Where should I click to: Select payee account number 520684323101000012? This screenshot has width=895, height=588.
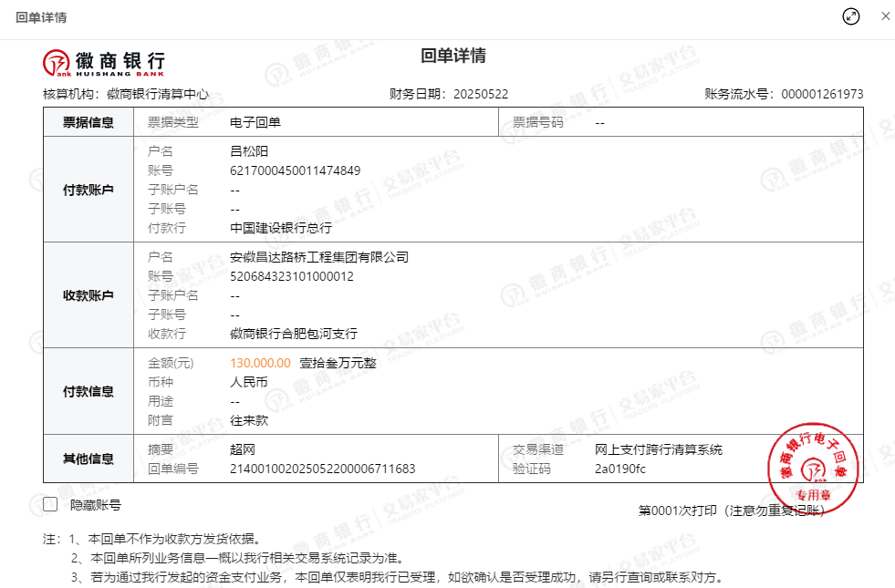click(x=291, y=276)
